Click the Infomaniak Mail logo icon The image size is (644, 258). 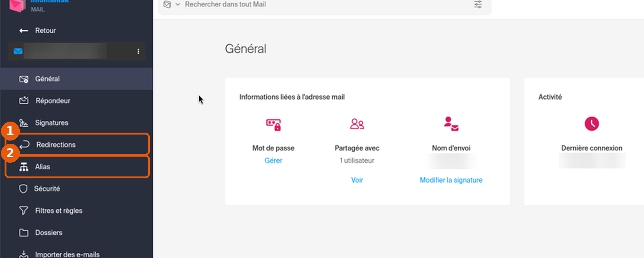click(18, 5)
